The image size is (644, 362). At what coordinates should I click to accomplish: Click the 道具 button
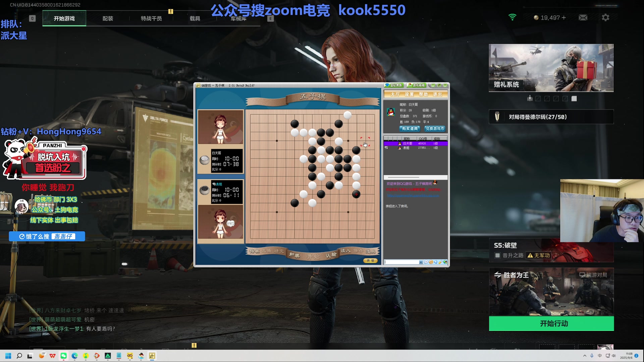[x=371, y=251]
